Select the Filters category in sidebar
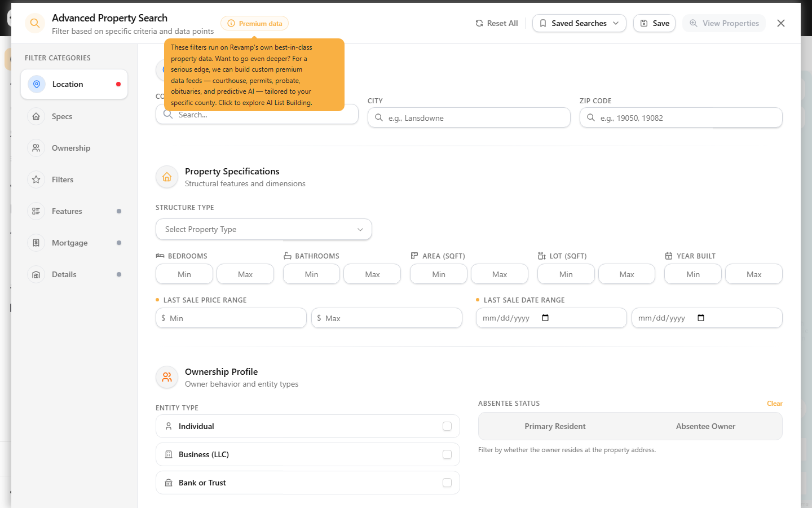Image resolution: width=812 pixels, height=508 pixels. click(74, 179)
